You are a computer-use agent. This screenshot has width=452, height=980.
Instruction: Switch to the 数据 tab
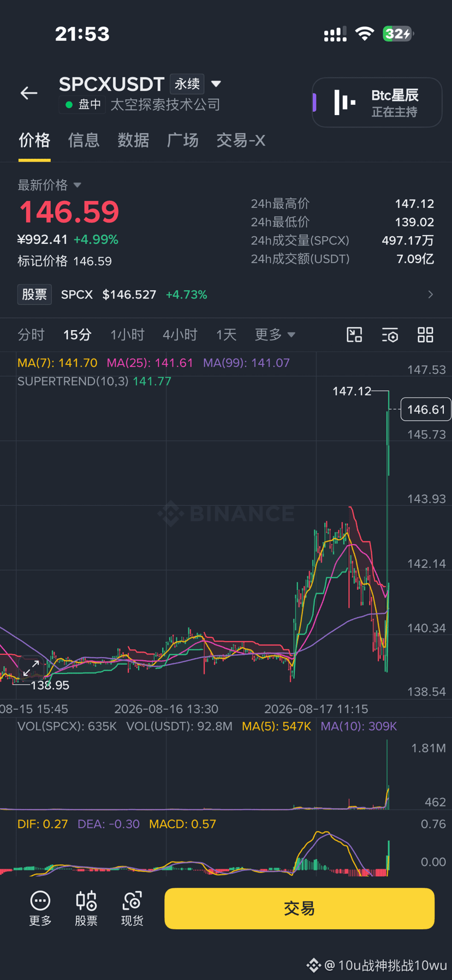point(133,140)
